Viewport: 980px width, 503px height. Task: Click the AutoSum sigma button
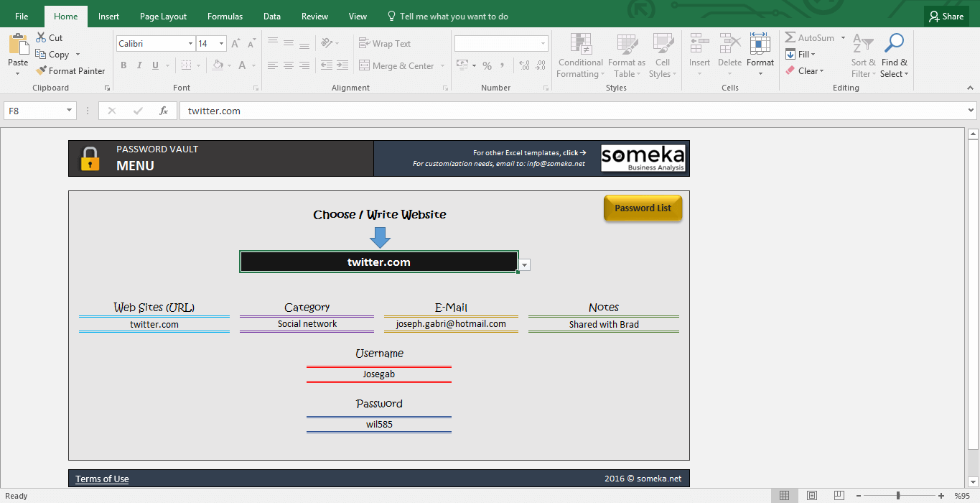[810, 38]
